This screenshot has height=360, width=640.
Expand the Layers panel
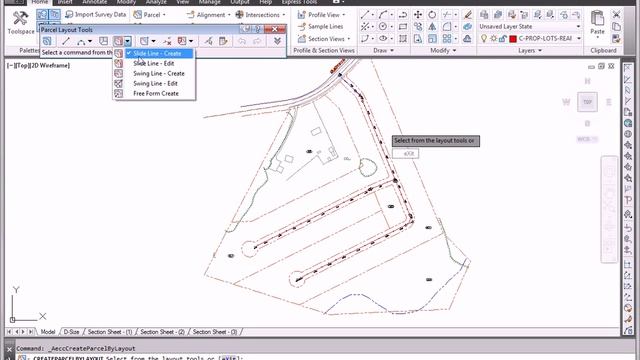(x=530, y=51)
